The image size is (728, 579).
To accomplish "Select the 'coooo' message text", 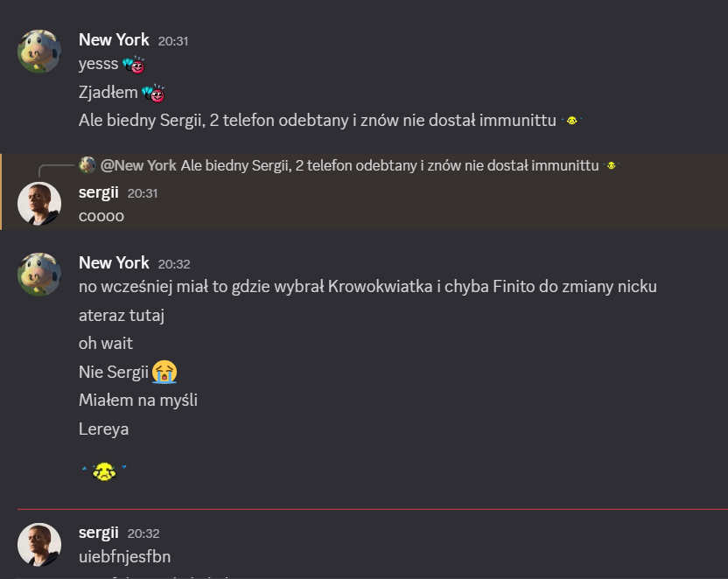I will coord(101,216).
